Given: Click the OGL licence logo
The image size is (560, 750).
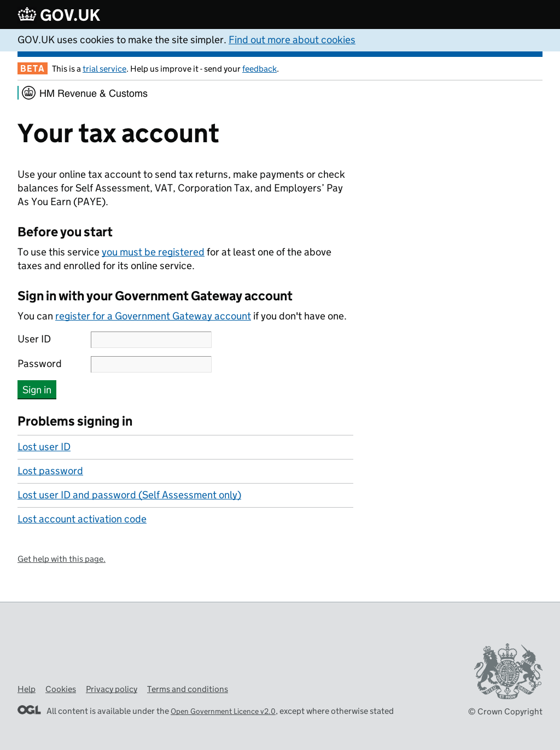Looking at the screenshot, I should tap(29, 710).
